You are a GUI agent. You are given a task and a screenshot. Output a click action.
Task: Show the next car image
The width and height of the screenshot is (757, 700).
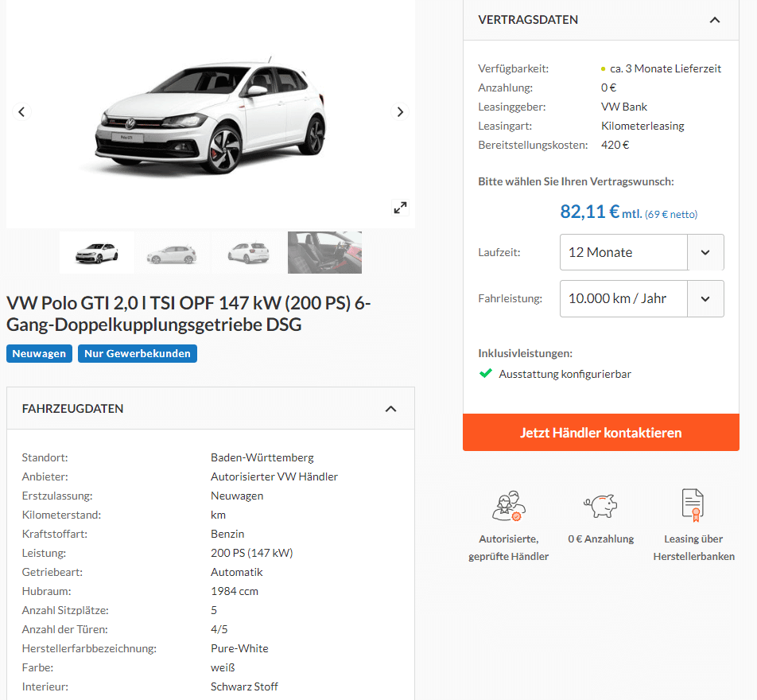click(400, 111)
